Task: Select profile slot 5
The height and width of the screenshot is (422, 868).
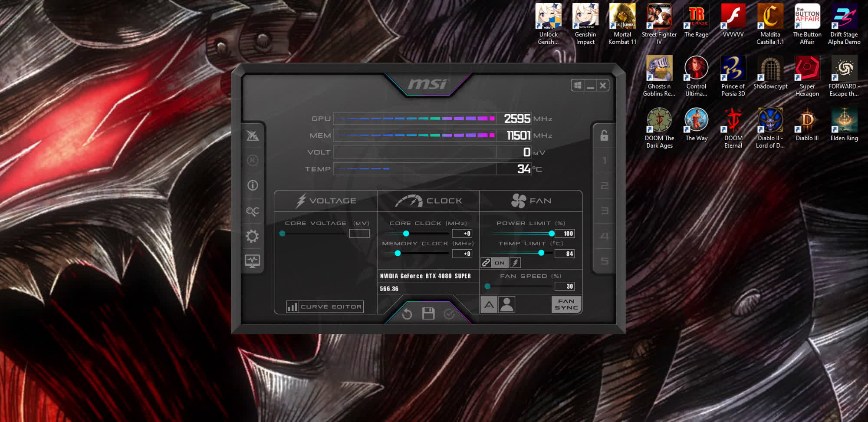Action: tap(604, 261)
